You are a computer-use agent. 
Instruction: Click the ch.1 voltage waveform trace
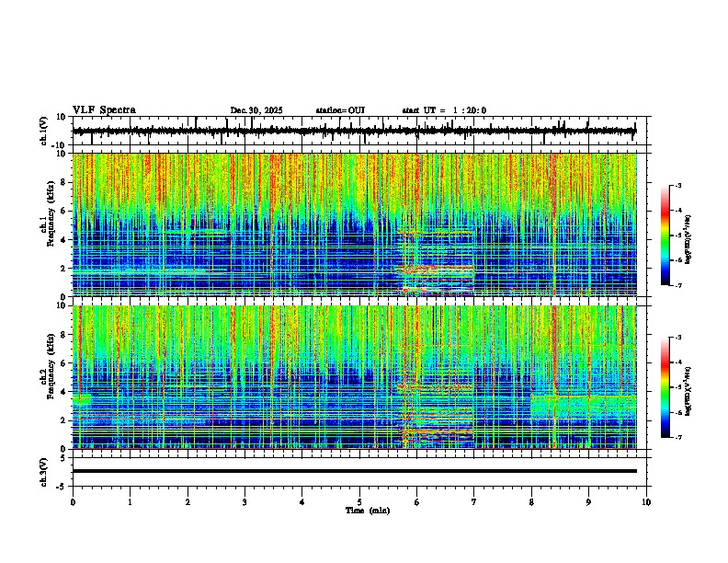[354, 131]
